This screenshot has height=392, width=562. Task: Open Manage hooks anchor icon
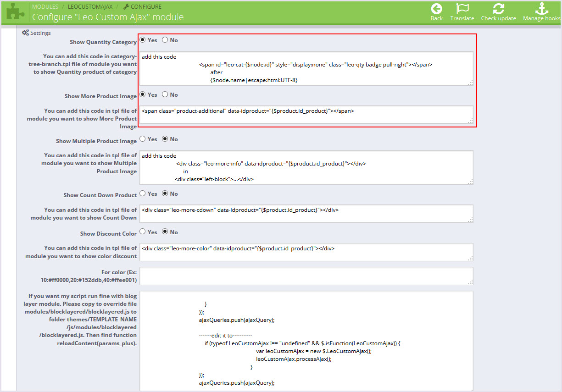click(542, 8)
